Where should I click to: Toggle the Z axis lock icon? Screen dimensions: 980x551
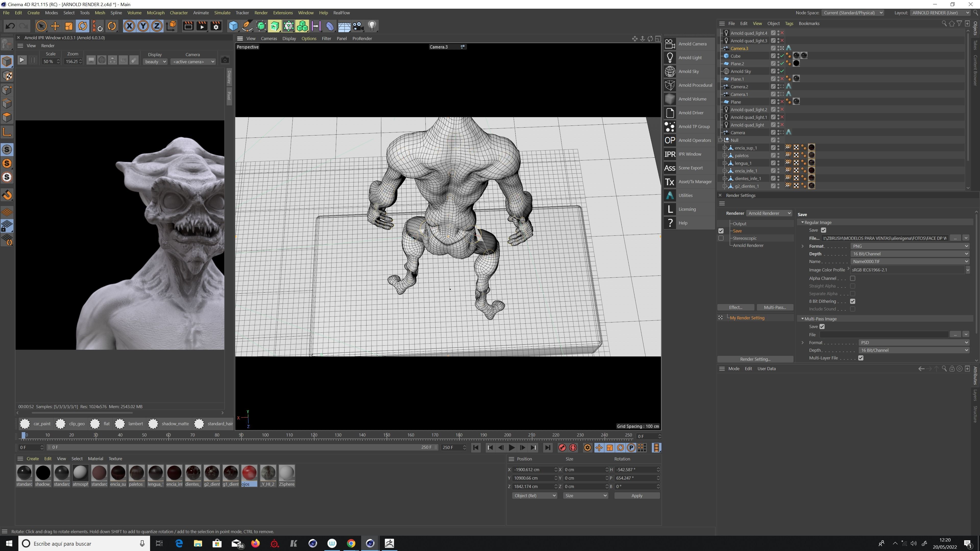157,26
